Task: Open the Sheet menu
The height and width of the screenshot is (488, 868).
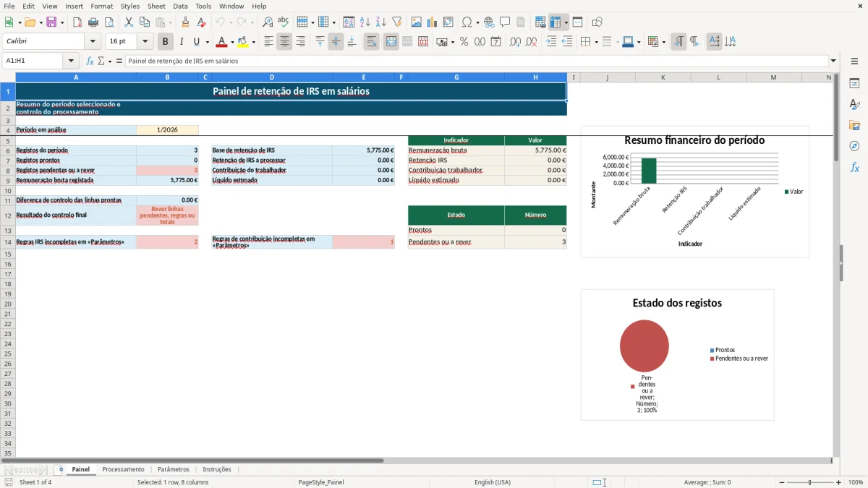Action: [x=156, y=6]
